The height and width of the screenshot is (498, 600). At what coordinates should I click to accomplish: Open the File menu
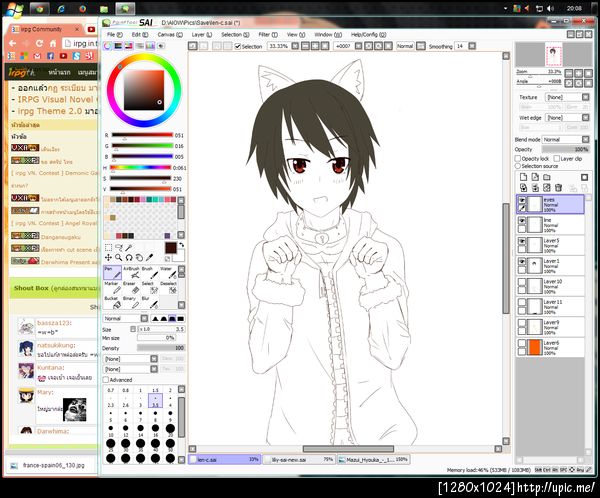pos(114,34)
